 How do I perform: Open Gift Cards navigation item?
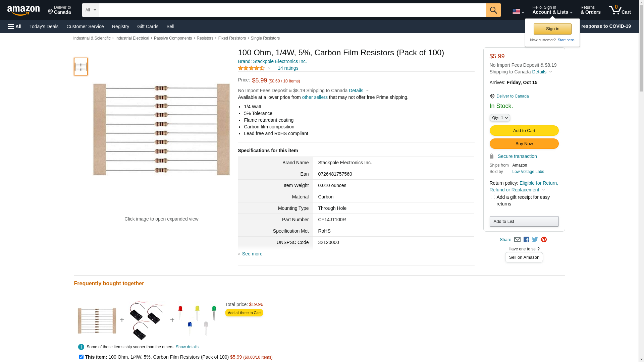point(148,26)
